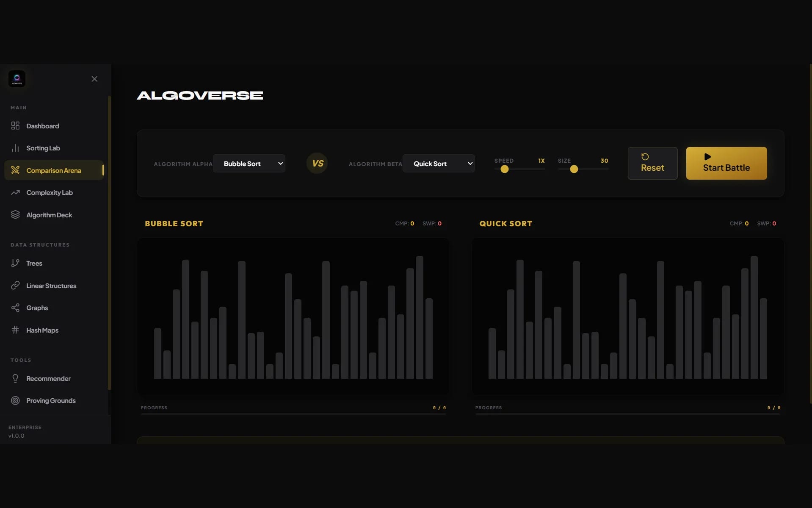Click the Algorithm Deck layers icon
812x508 pixels.
(x=15, y=215)
